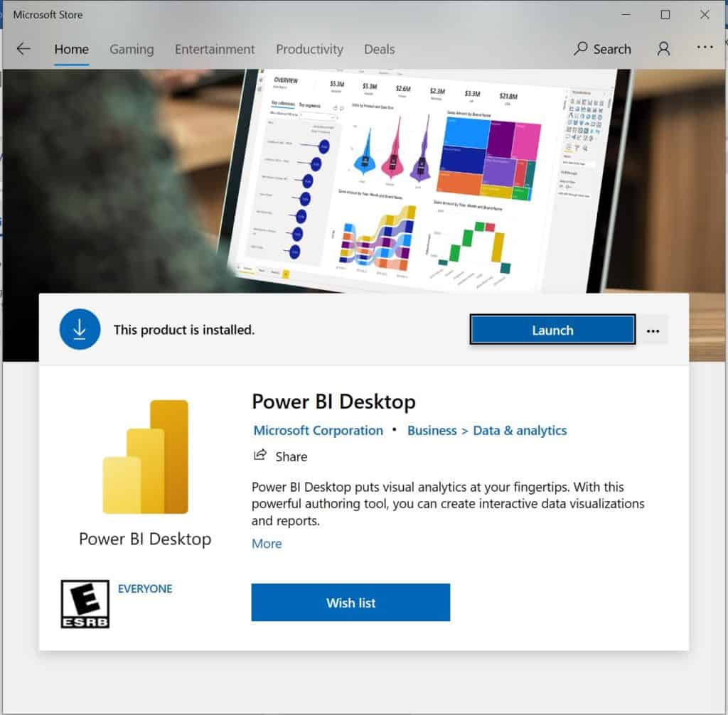Add app to Wish list

click(350, 602)
